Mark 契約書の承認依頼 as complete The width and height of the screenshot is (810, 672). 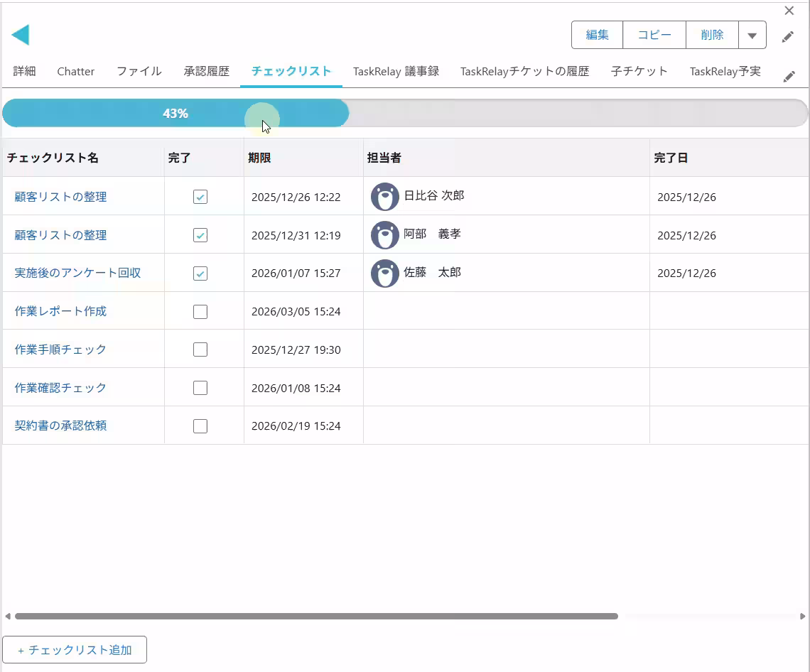[x=200, y=426]
